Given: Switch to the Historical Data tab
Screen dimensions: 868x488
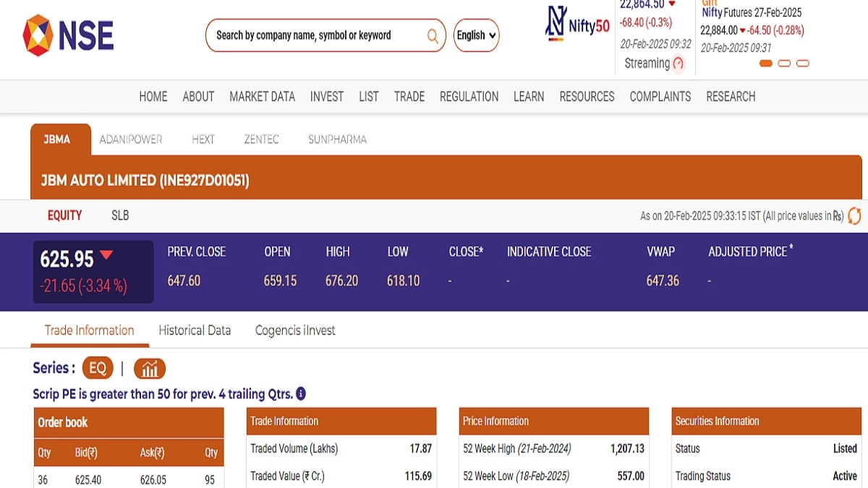Looking at the screenshot, I should (x=195, y=330).
